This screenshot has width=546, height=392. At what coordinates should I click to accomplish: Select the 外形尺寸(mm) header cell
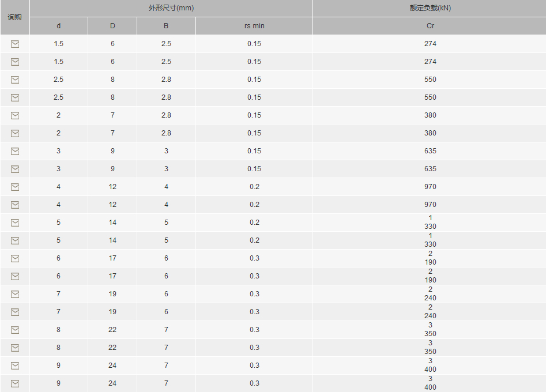pos(171,8)
